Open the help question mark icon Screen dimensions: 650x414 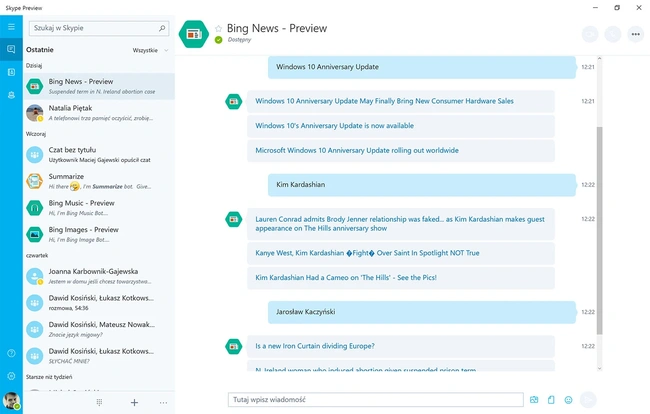coord(11,353)
